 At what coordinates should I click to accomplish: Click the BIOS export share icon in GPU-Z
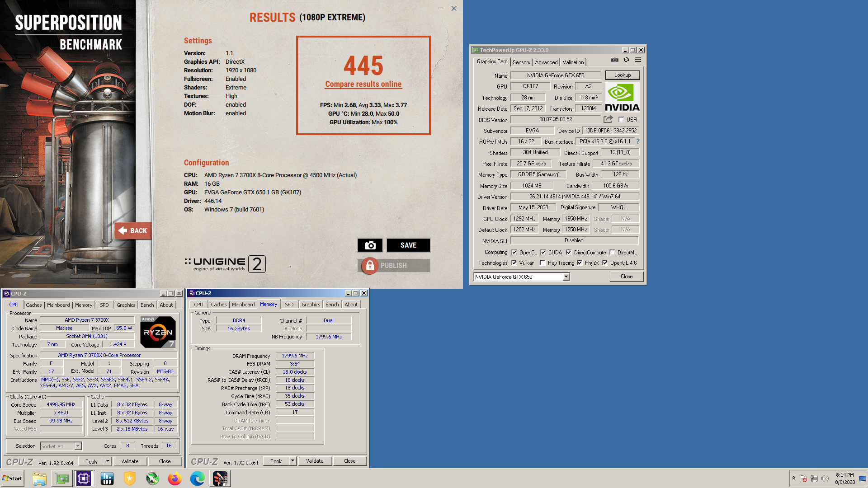[x=608, y=119]
